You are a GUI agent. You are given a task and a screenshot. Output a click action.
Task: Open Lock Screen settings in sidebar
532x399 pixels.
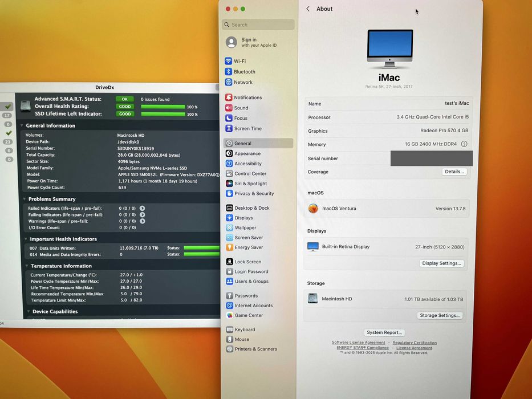pyautogui.click(x=243, y=262)
